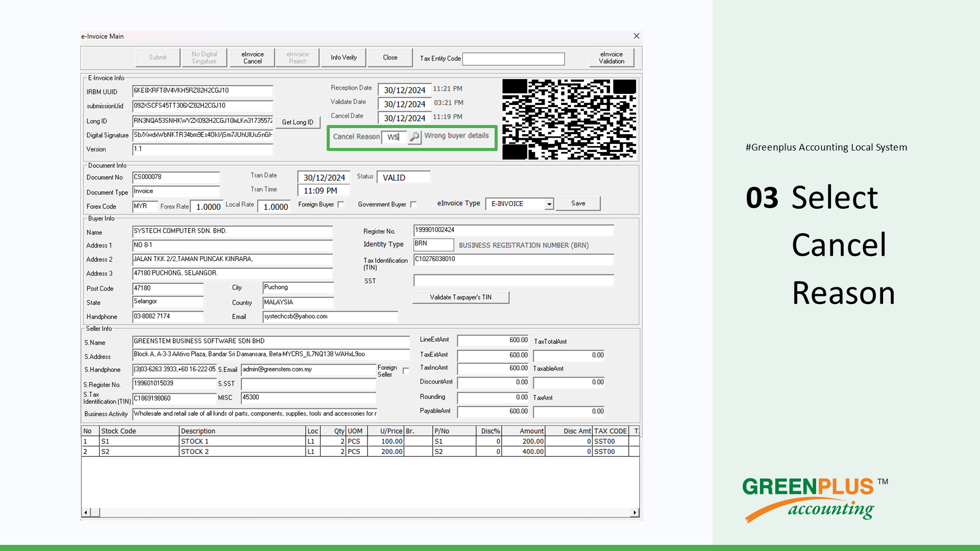Click the submissionUid field
980x551 pixels.
click(x=203, y=106)
